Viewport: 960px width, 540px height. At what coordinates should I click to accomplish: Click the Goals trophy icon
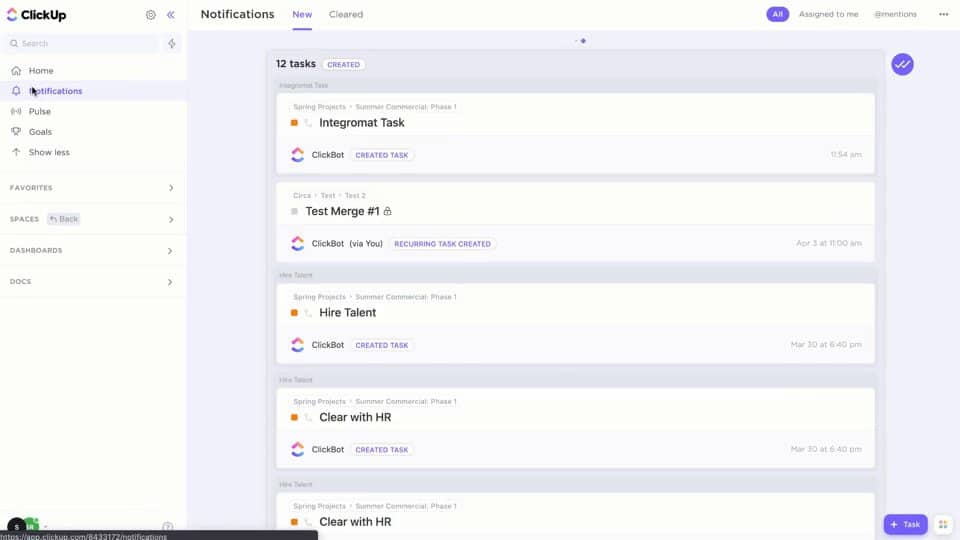(16, 132)
